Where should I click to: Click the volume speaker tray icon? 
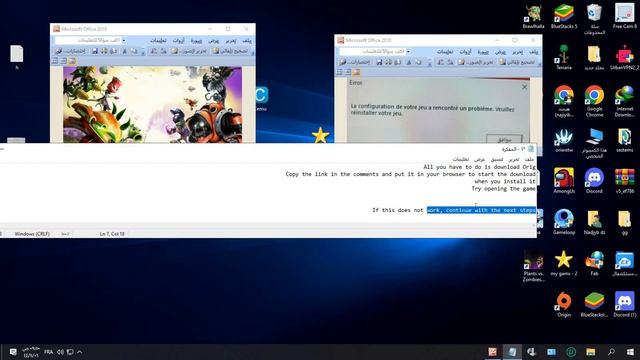point(60,352)
